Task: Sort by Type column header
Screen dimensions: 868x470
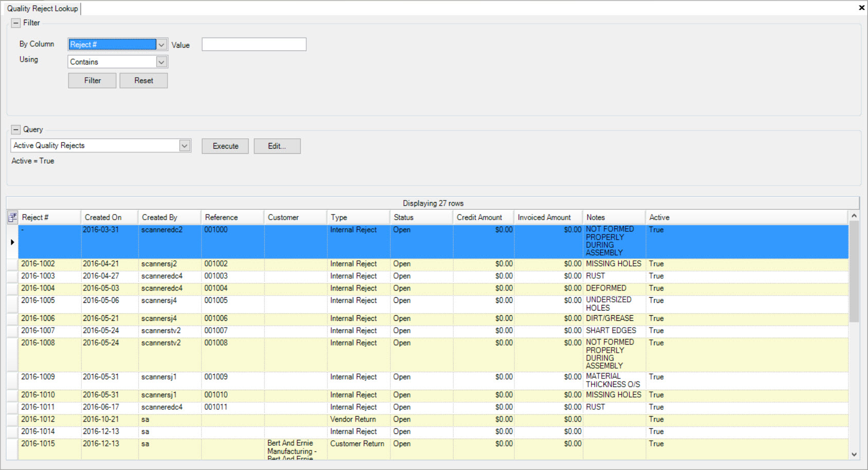Action: 359,217
